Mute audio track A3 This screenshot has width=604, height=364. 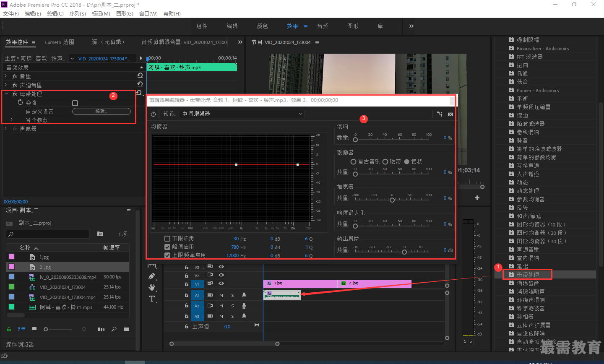[x=221, y=316]
